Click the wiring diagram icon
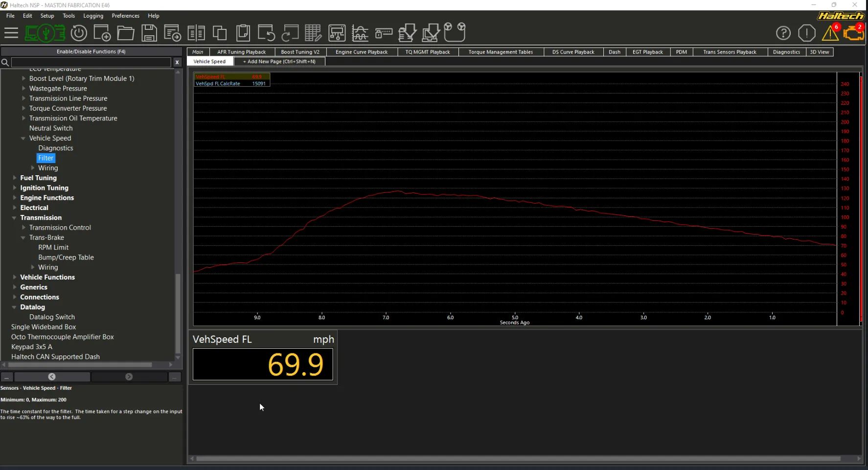The height and width of the screenshot is (470, 868). coord(337,33)
